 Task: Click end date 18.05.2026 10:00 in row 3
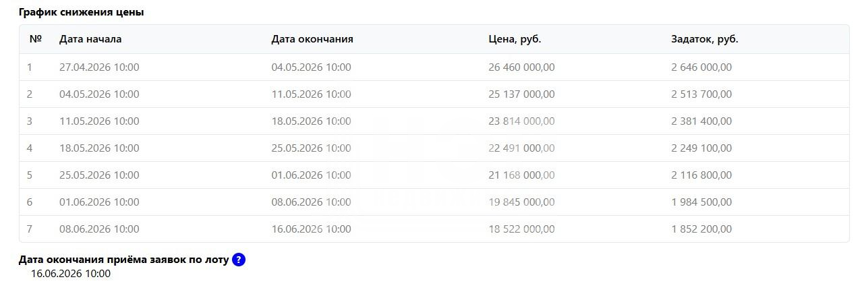click(311, 121)
